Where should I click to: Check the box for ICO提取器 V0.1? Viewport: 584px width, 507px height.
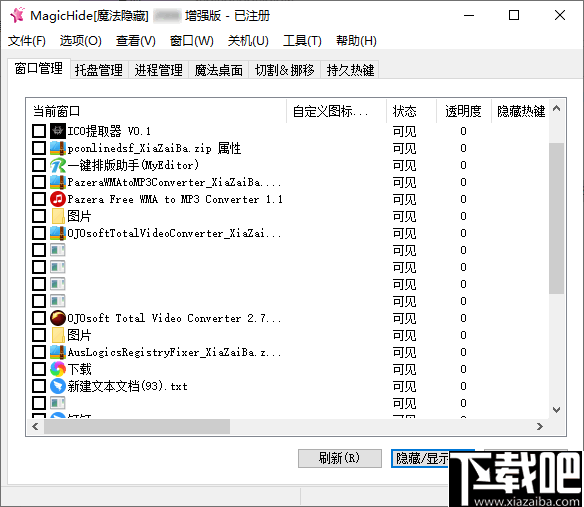pos(39,131)
